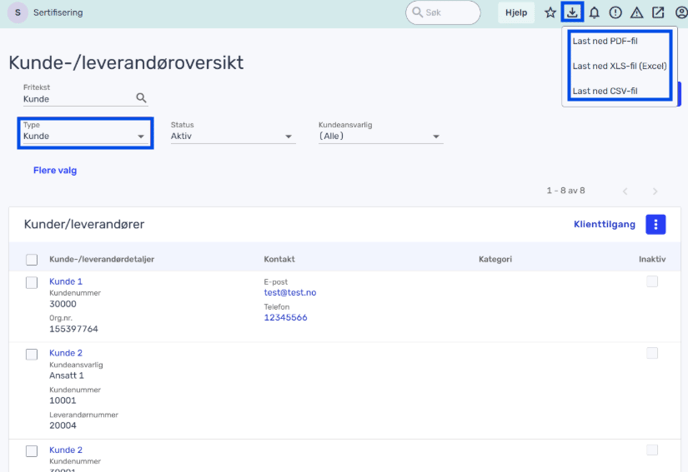Open the notifications bell icon

(594, 13)
